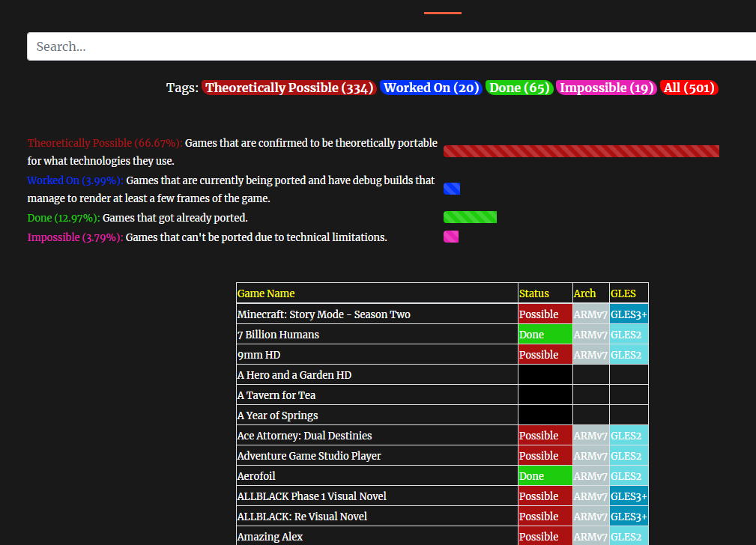Click Possible status of Minecraft: Story Mode
Screen dimensions: 756x545
[545, 314]
